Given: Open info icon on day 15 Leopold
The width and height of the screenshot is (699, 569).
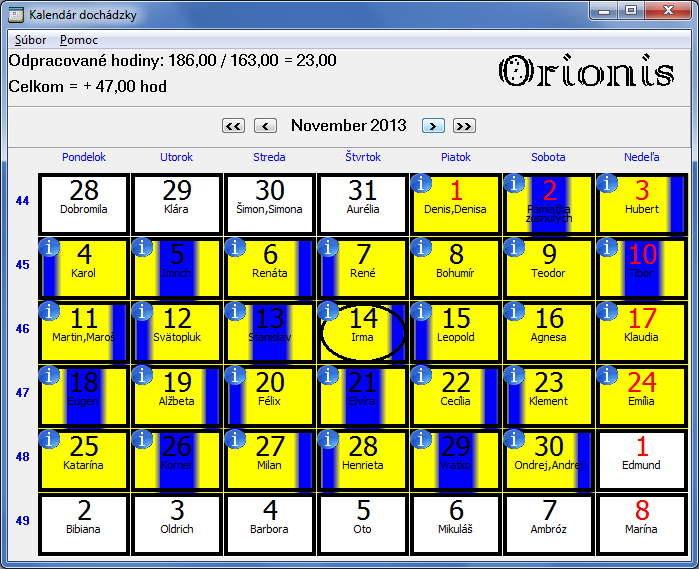Looking at the screenshot, I should click(x=421, y=311).
